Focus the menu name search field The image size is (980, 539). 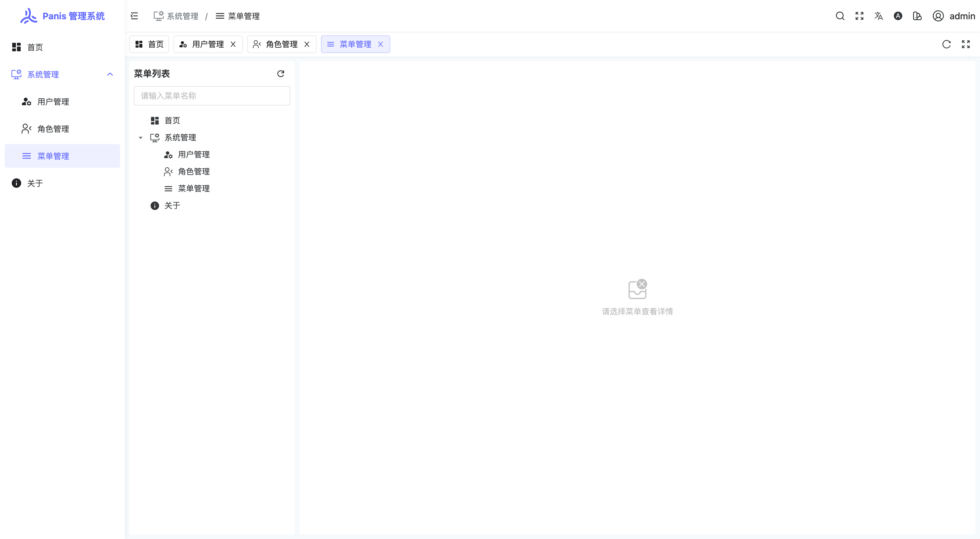[x=212, y=96]
